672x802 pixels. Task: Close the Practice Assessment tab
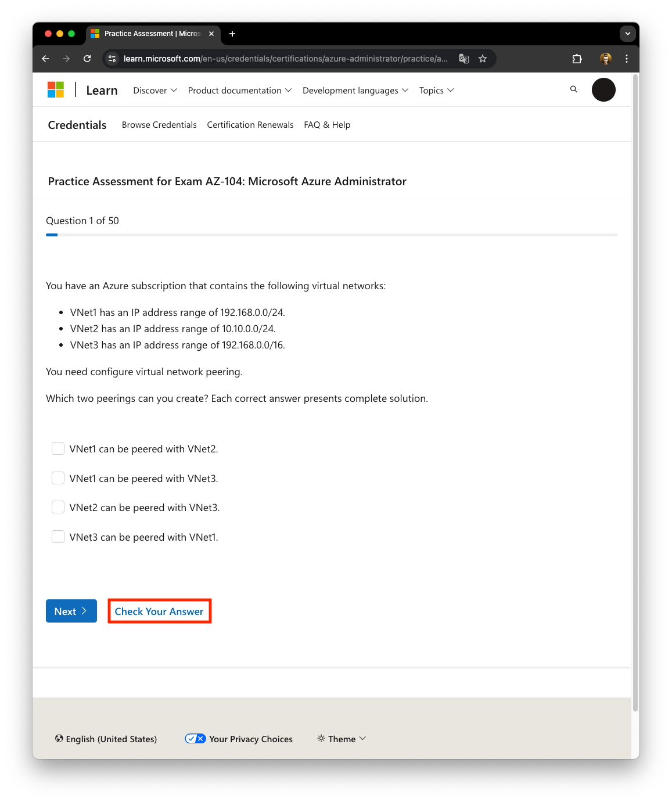(x=211, y=34)
